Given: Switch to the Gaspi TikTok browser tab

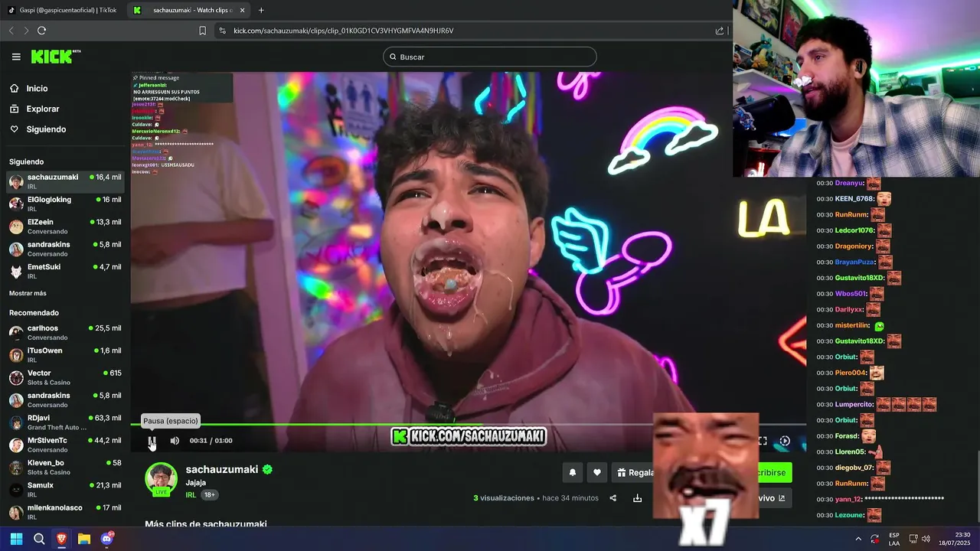Looking at the screenshot, I should (62, 10).
